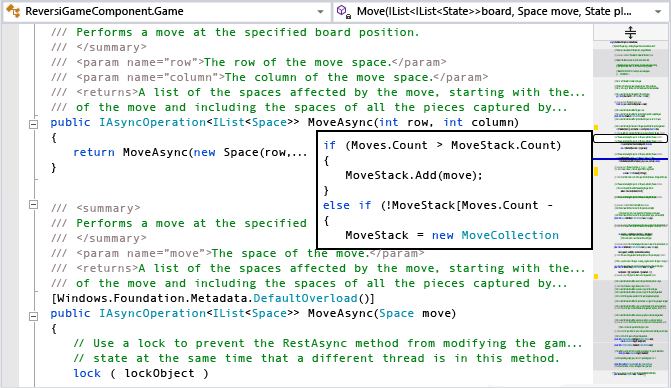Image resolution: width=671 pixels, height=388 pixels.
Task: Click the scroll map viewport outline box
Action: (x=630, y=139)
